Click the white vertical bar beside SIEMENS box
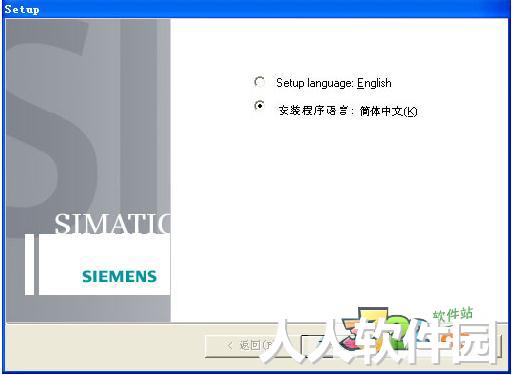 29,264
